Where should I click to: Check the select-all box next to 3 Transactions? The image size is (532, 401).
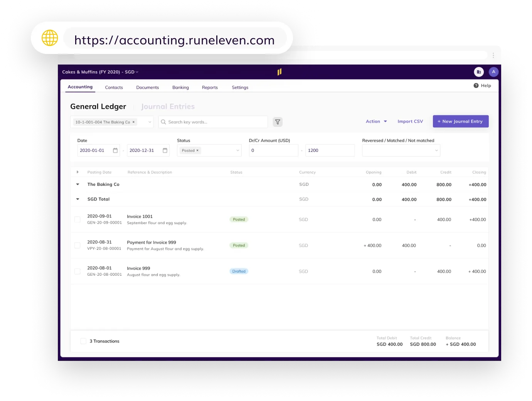(x=83, y=341)
